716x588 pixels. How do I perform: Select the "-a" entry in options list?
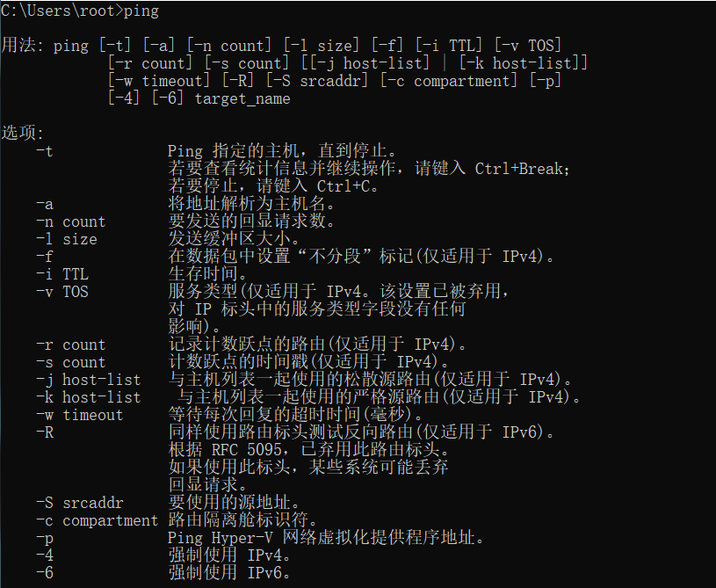pyautogui.click(x=44, y=204)
